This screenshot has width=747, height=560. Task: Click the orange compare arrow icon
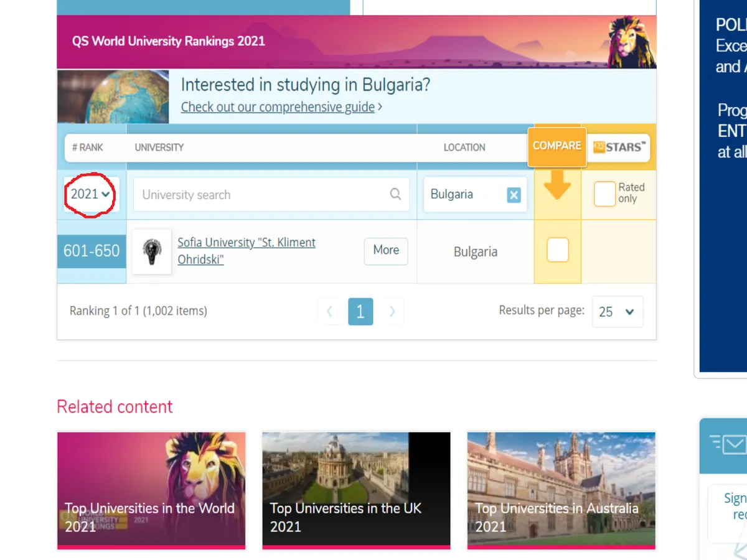557,185
